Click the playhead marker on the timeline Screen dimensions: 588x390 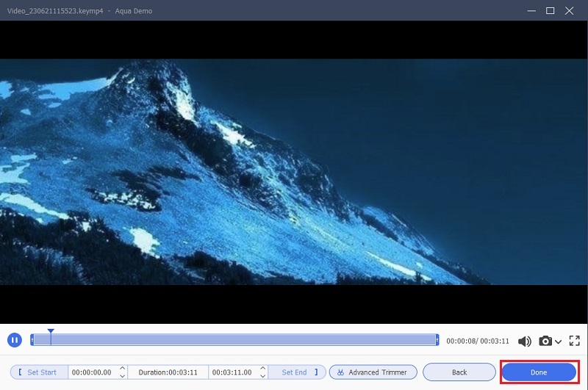tap(51, 331)
